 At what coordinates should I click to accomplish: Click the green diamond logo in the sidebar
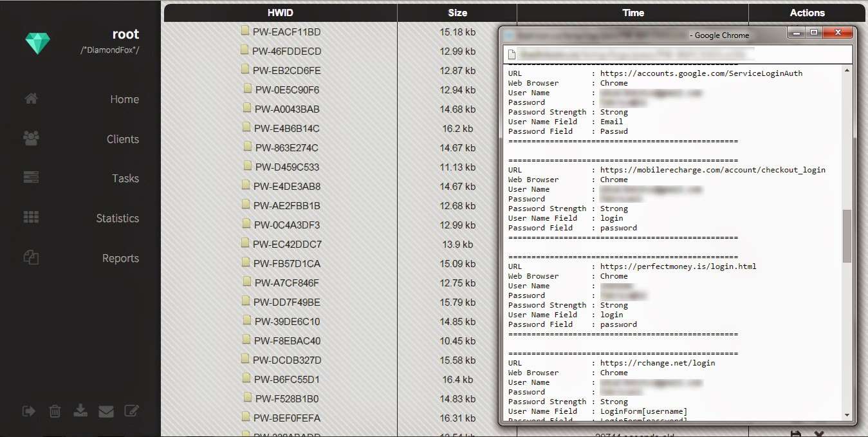[x=37, y=44]
